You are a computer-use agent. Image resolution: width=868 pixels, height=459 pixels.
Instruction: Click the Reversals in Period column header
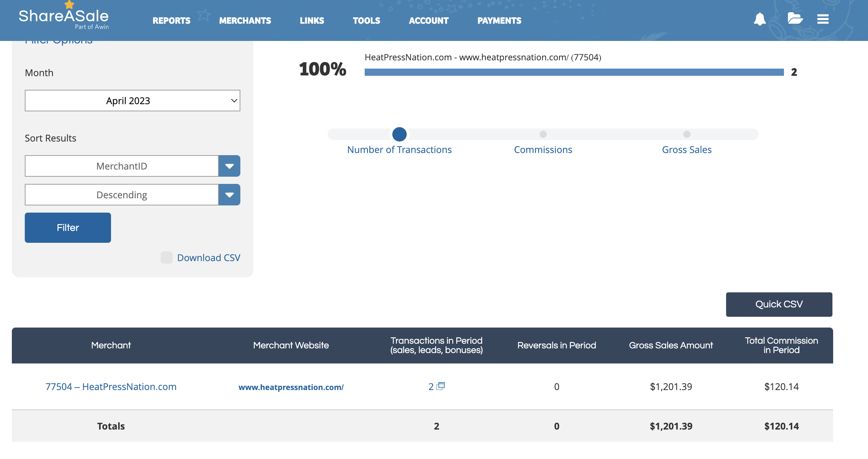click(557, 345)
